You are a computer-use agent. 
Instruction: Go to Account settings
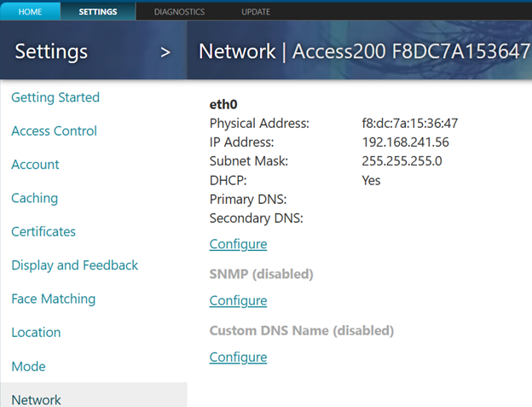35,165
